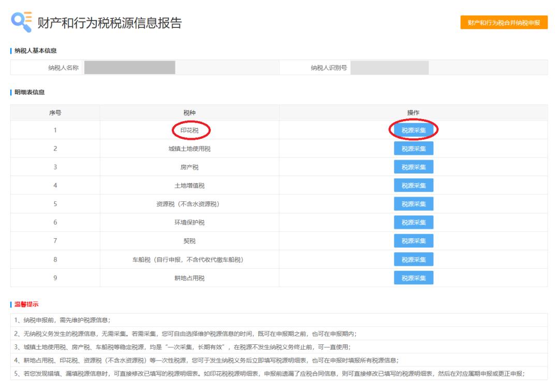Click 税源采集 for 车船税（自行申报）

tap(413, 259)
